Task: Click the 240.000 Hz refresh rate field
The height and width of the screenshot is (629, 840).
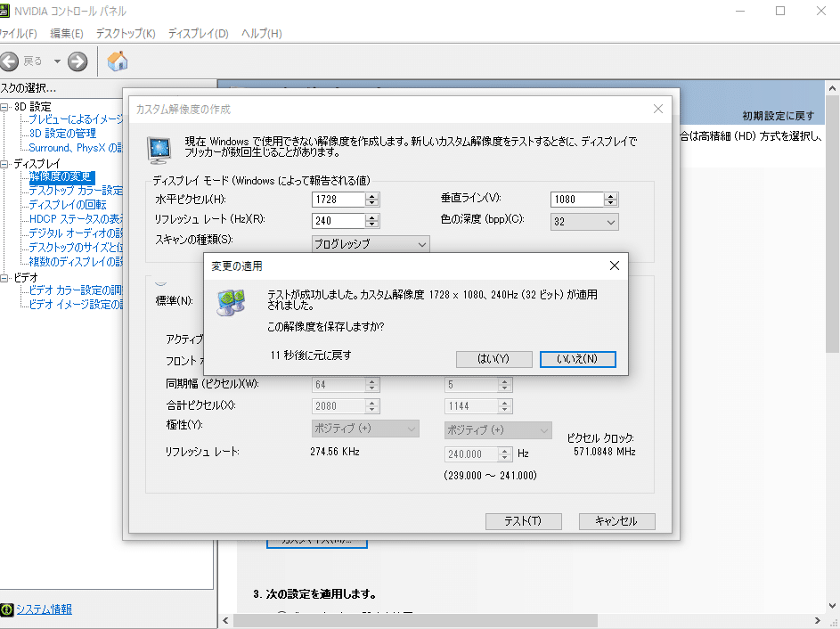Action: (x=471, y=454)
